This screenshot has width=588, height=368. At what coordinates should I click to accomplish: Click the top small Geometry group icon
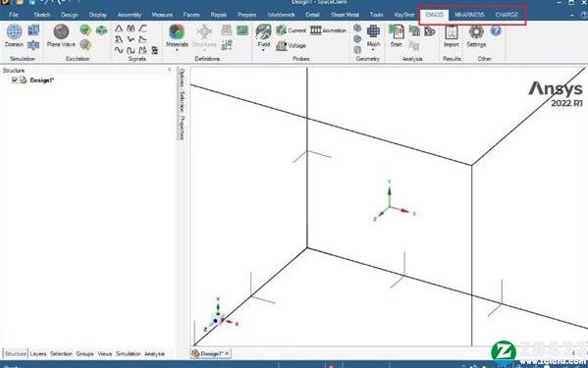click(x=357, y=28)
